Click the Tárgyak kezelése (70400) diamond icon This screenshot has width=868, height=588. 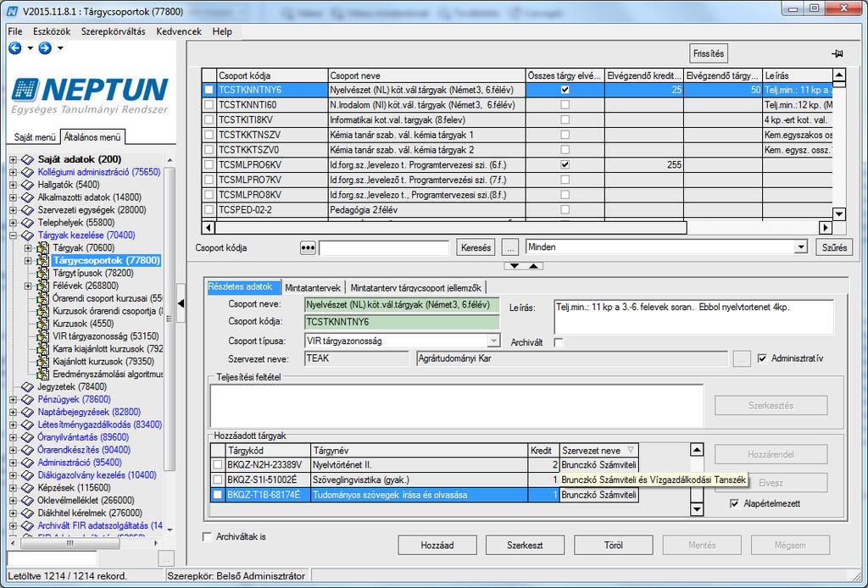28,236
